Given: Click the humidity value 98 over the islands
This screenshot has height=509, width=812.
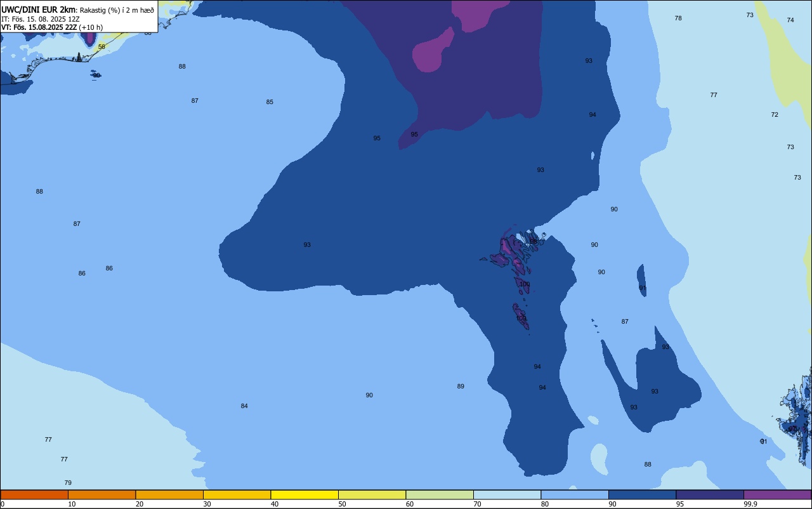Looking at the screenshot, I should 534,242.
